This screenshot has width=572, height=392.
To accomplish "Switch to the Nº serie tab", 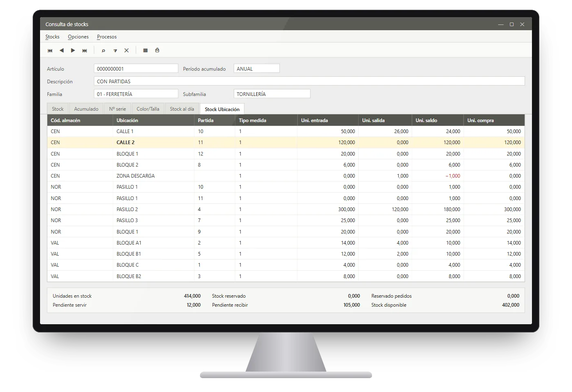I will point(118,109).
